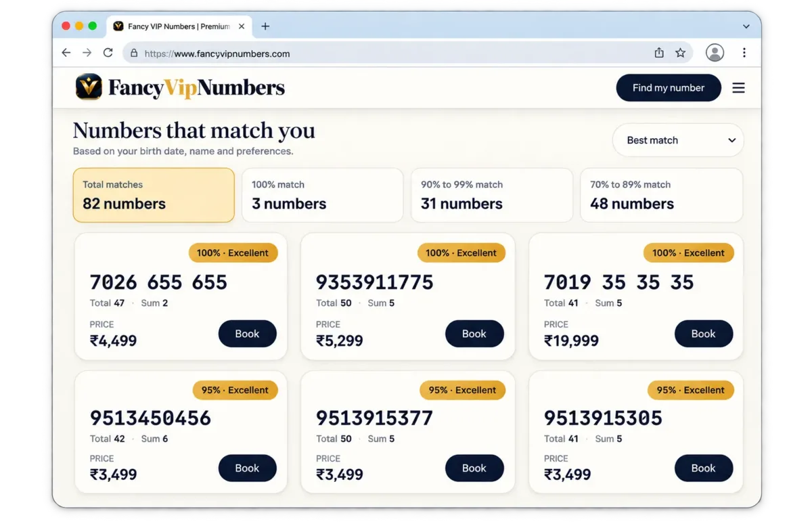The width and height of the screenshot is (812, 528).
Task: Click the number 7026 655 655
Action: pyautogui.click(x=158, y=282)
